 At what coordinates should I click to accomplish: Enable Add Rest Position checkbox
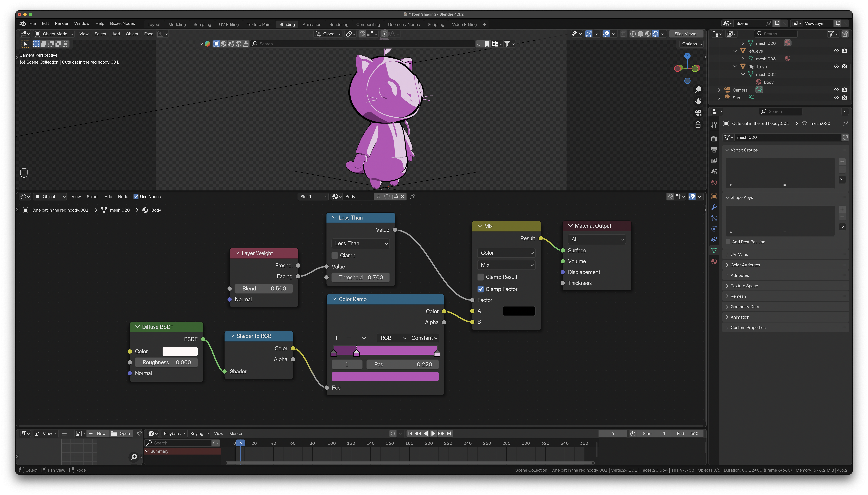[x=728, y=242]
